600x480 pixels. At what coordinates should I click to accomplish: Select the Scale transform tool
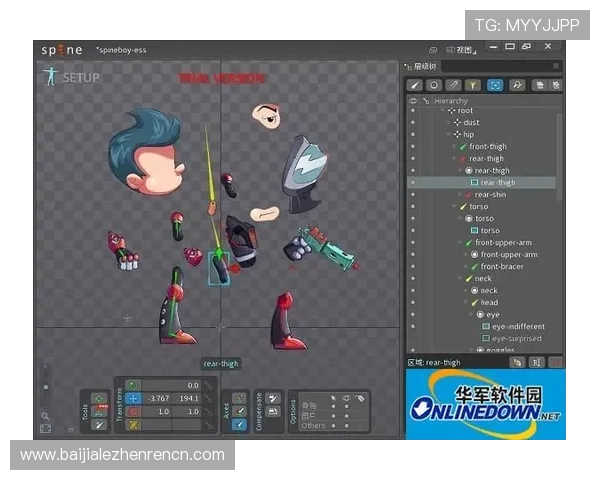point(133,411)
